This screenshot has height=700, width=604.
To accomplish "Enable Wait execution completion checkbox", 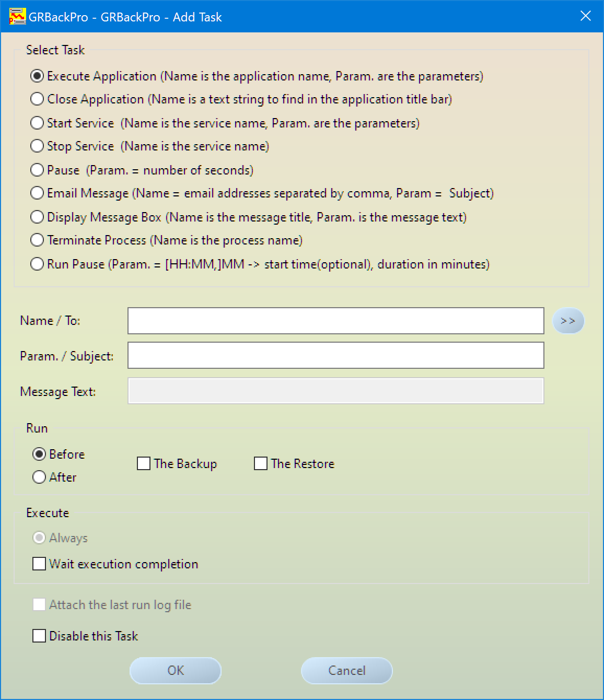I will [x=39, y=564].
